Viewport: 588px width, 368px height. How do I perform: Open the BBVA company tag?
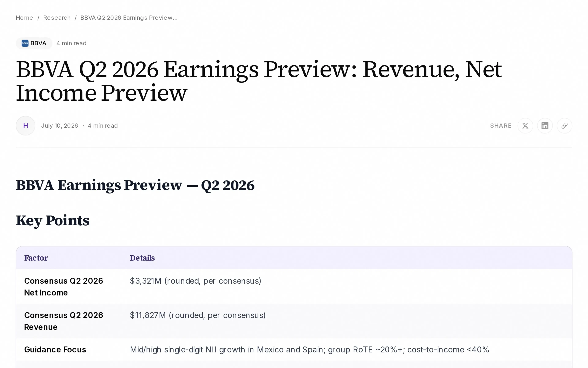pos(34,43)
